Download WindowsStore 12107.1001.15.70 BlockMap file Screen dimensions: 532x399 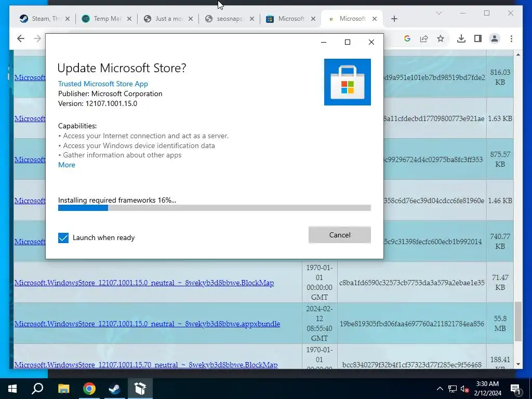[146, 365]
